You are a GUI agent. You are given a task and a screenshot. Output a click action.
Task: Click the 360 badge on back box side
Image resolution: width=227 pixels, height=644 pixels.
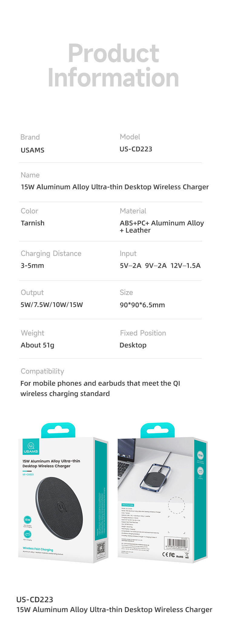click(x=200, y=471)
